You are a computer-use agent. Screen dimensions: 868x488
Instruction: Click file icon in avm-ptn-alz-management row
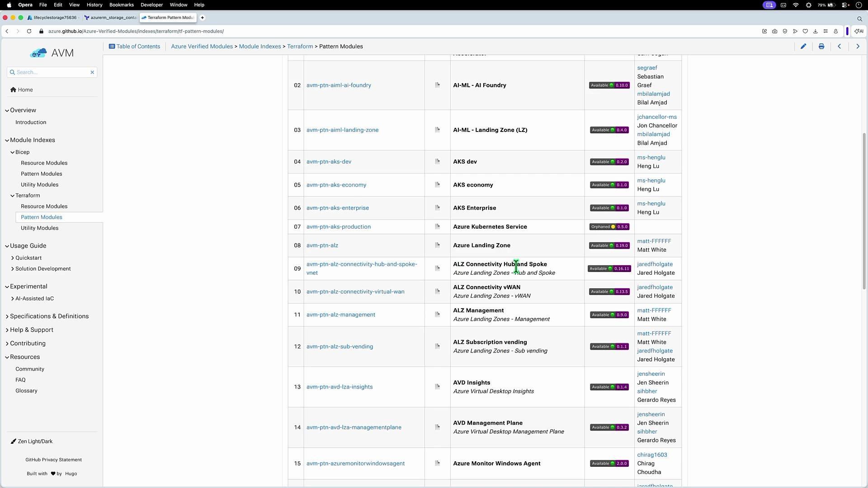pyautogui.click(x=437, y=314)
